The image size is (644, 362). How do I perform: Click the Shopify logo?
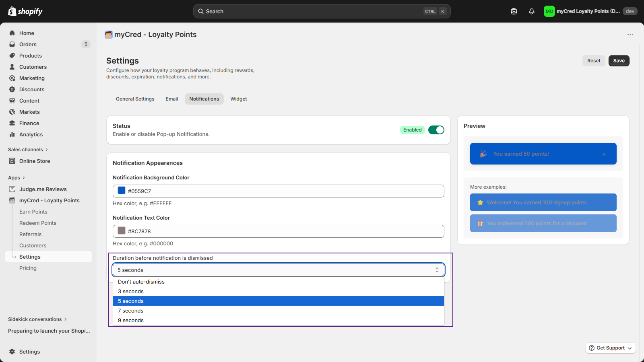click(x=25, y=11)
